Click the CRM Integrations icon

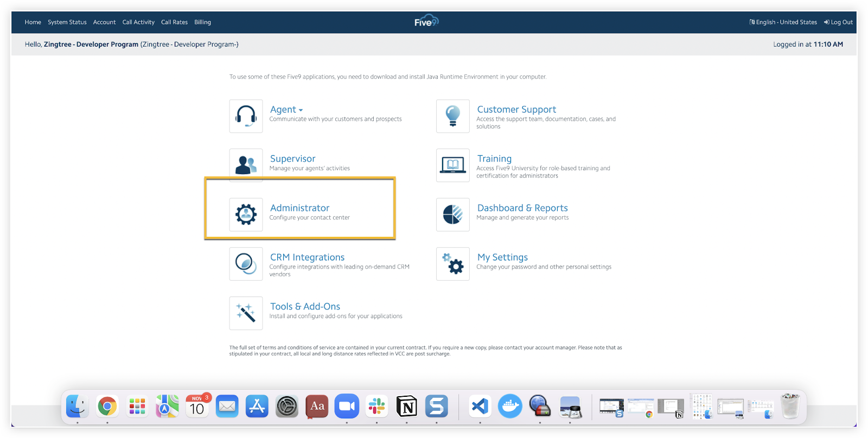246,264
